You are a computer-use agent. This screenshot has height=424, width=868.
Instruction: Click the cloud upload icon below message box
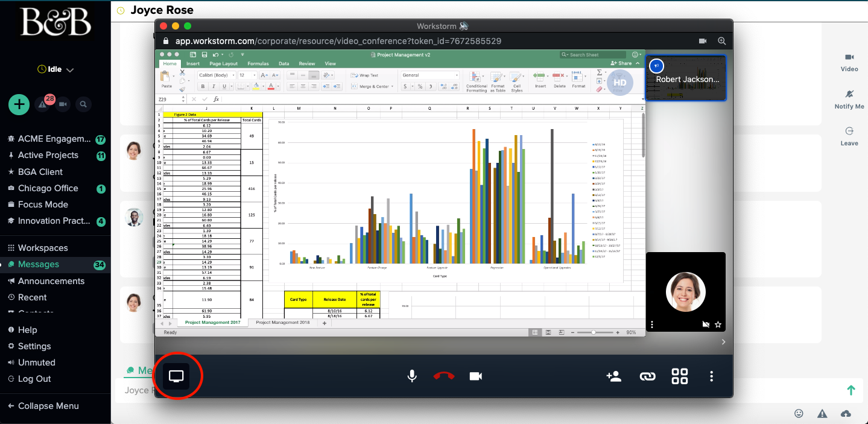(846, 413)
